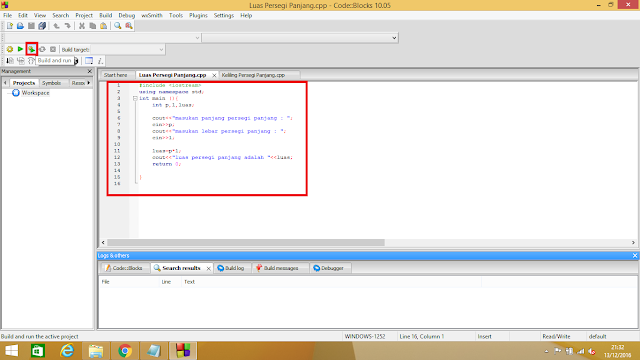Open the Replace tool icon
The height and width of the screenshot is (360, 640).
tap(129, 26)
